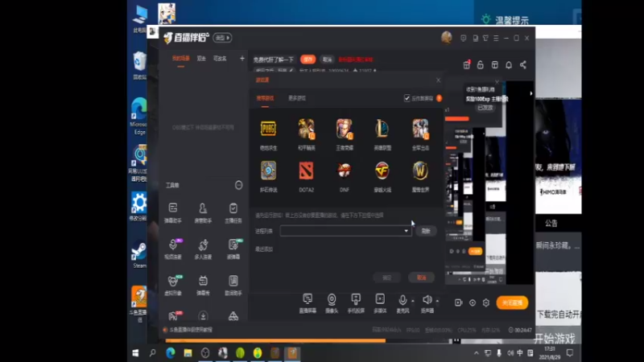Viewport: 644px width, 362px height.
Task: Open the bell notifications icon
Action: 509,65
